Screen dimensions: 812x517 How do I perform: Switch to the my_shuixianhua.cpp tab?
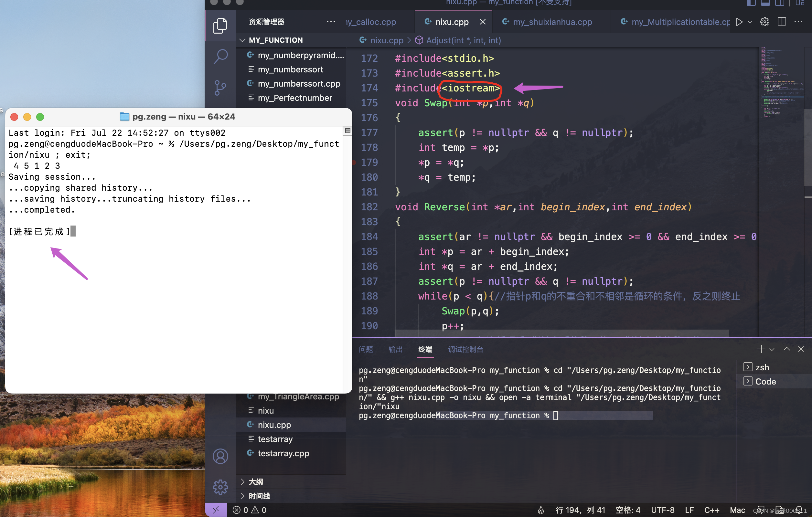(x=552, y=22)
